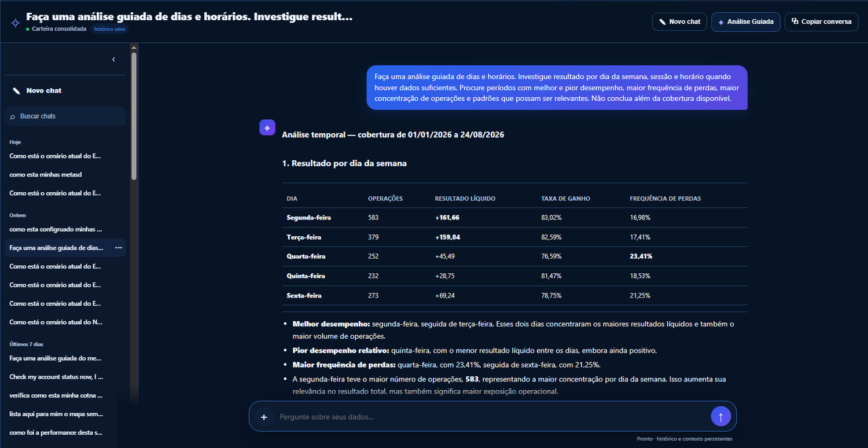The height and width of the screenshot is (448, 868).
Task: Click the 'histórico salvo' badge
Action: point(110,29)
